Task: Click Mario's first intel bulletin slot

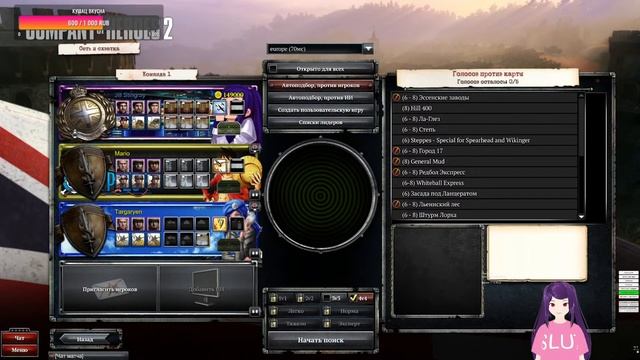Action: point(171,165)
